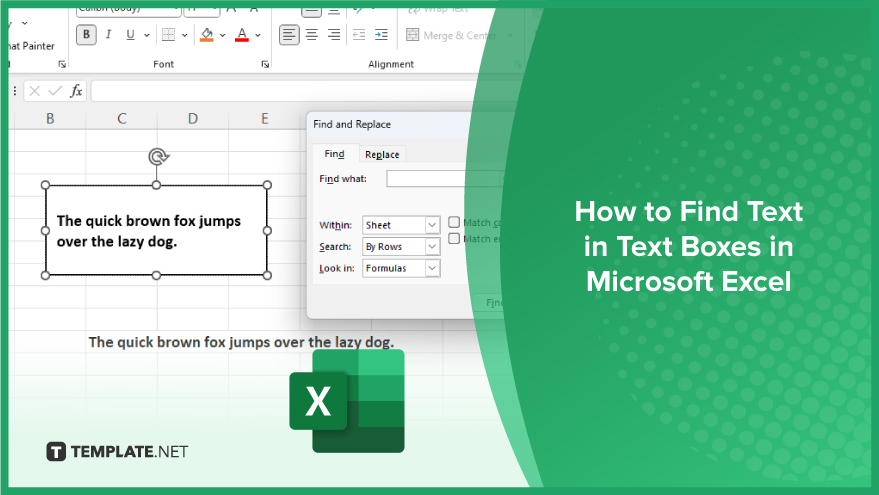Open the Search dropdown showing By Rows

pyautogui.click(x=401, y=247)
